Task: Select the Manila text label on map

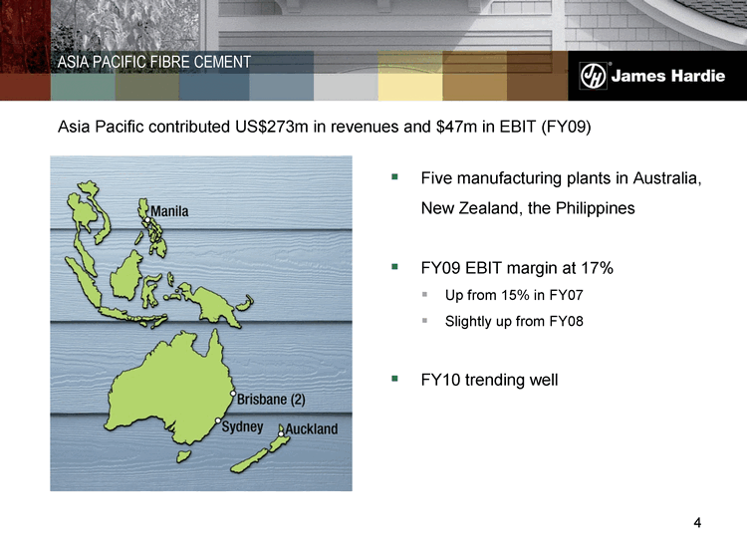Action: pos(168,211)
